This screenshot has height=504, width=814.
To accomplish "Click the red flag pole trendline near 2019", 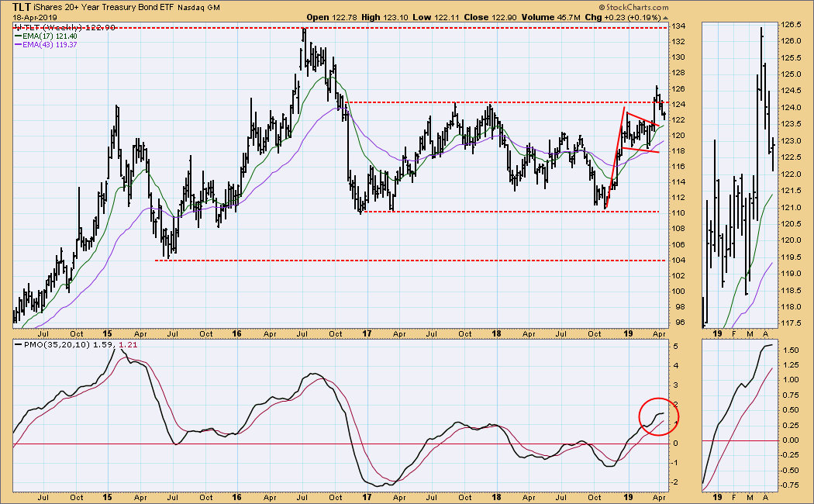I will point(616,158).
